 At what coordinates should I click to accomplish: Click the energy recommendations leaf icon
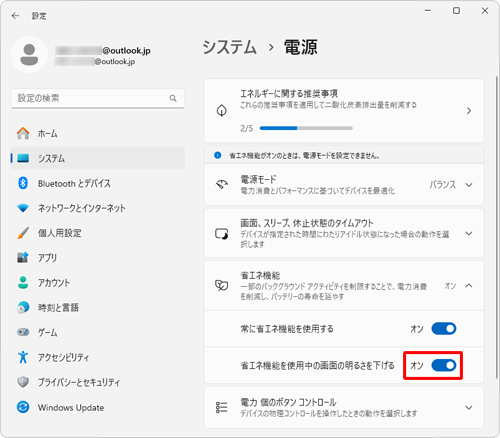(x=222, y=110)
